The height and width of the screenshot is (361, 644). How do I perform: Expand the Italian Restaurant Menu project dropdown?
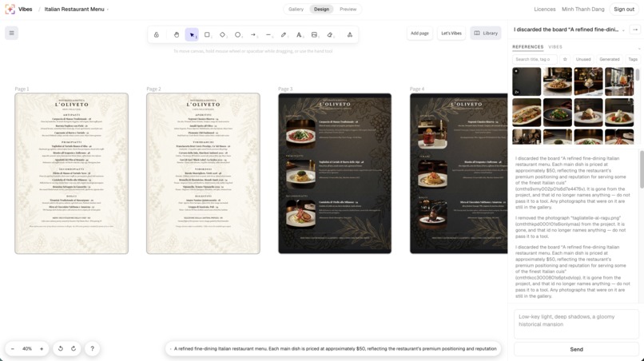click(108, 10)
